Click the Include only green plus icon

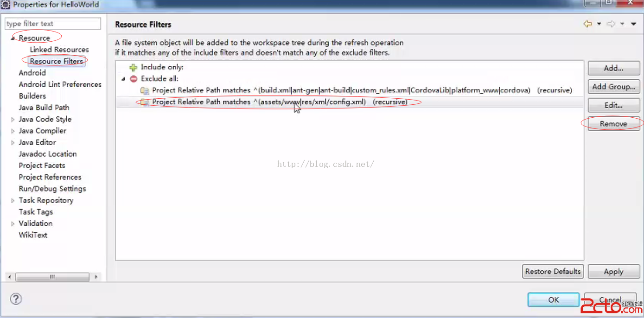click(x=134, y=67)
